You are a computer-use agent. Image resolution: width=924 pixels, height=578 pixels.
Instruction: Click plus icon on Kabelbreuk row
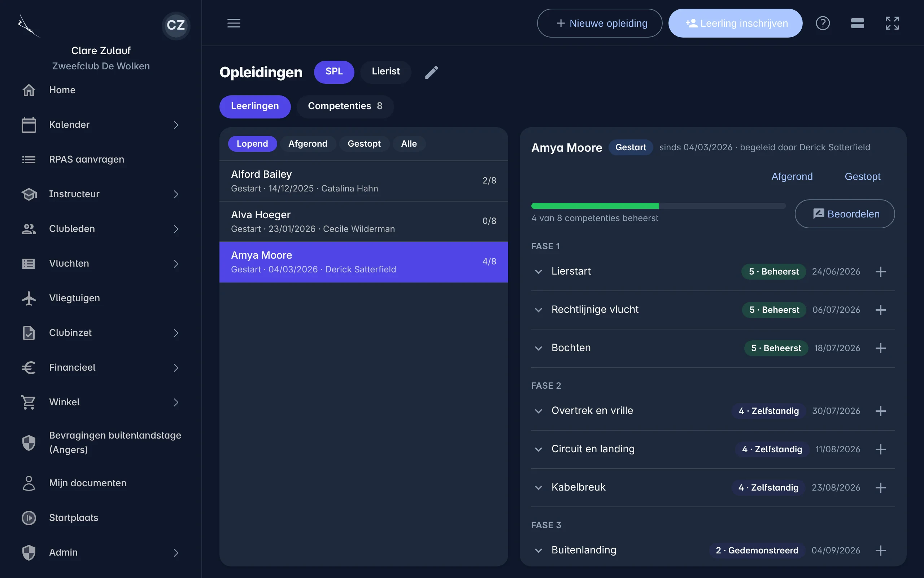(880, 487)
